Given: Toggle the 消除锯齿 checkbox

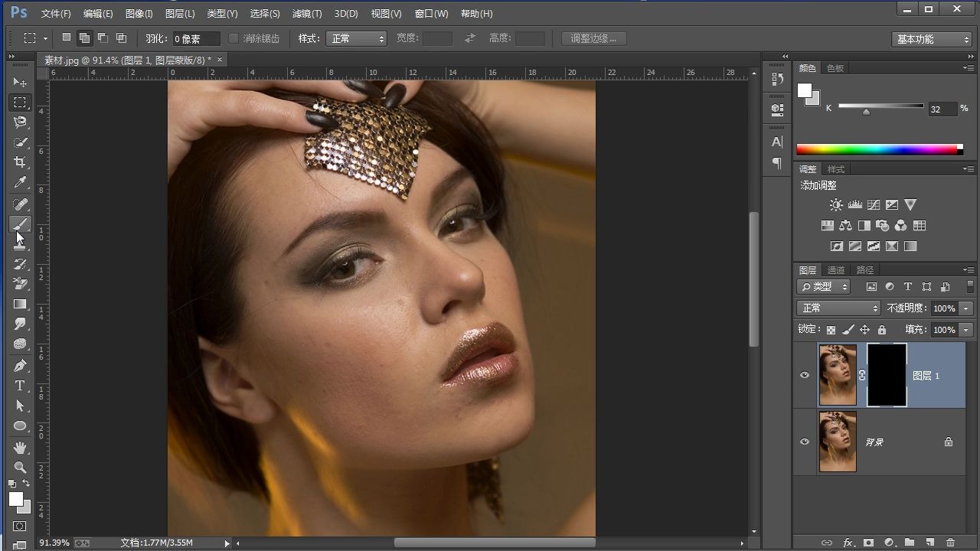Looking at the screenshot, I should 234,38.
